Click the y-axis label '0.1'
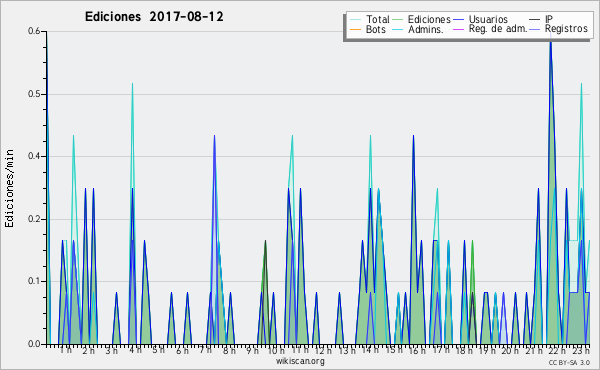Image resolution: width=600 pixels, height=370 pixels. 34,281
